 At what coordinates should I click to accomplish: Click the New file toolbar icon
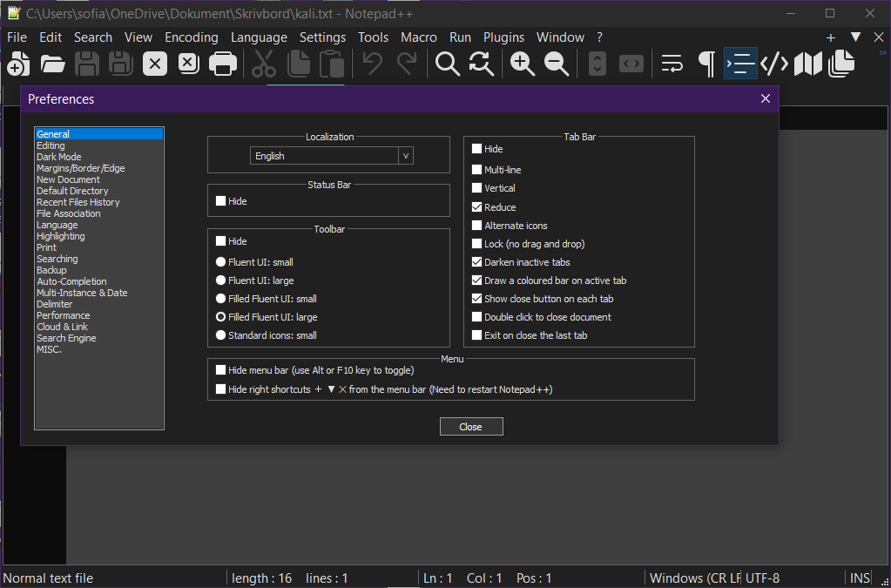(18, 63)
